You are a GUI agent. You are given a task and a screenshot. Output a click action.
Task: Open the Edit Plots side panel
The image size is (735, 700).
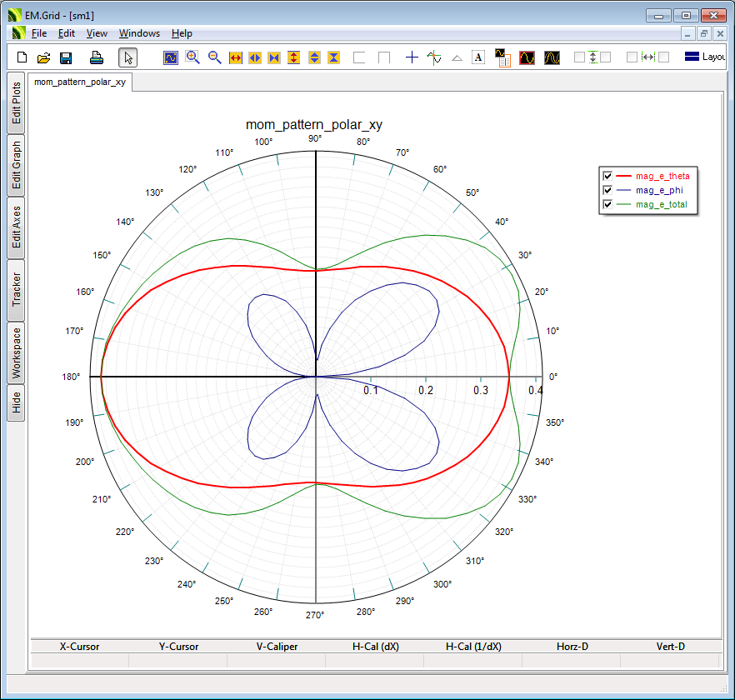[x=16, y=103]
